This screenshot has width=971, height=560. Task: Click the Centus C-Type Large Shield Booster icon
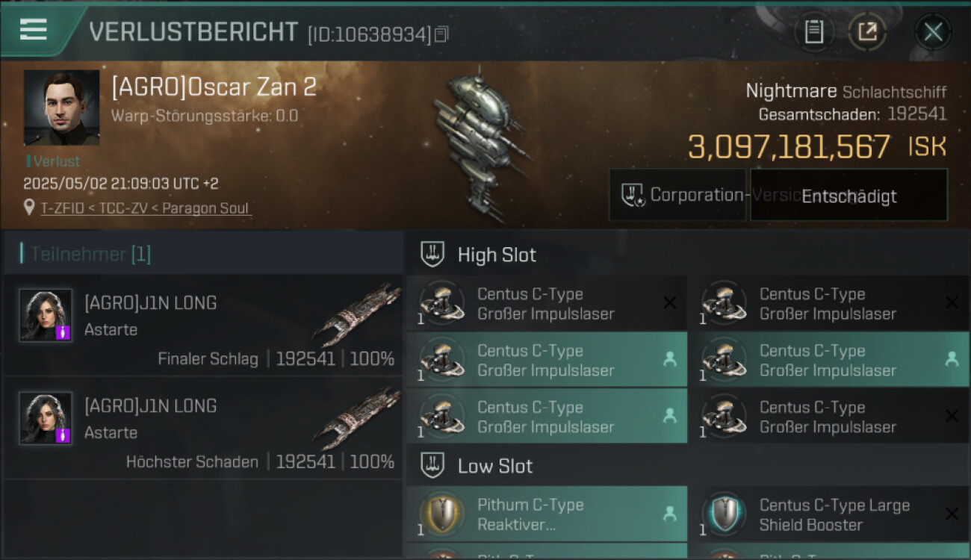pyautogui.click(x=723, y=514)
